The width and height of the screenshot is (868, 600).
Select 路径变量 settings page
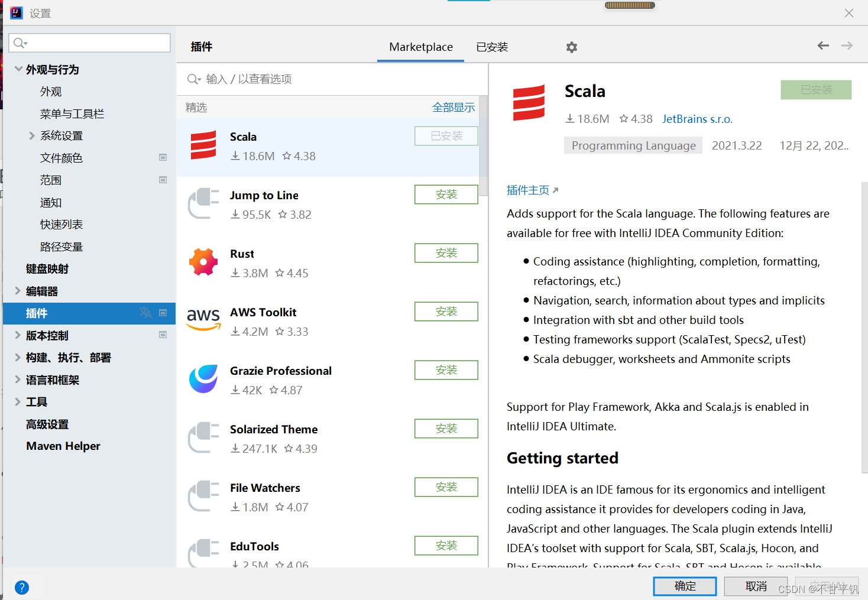click(61, 247)
